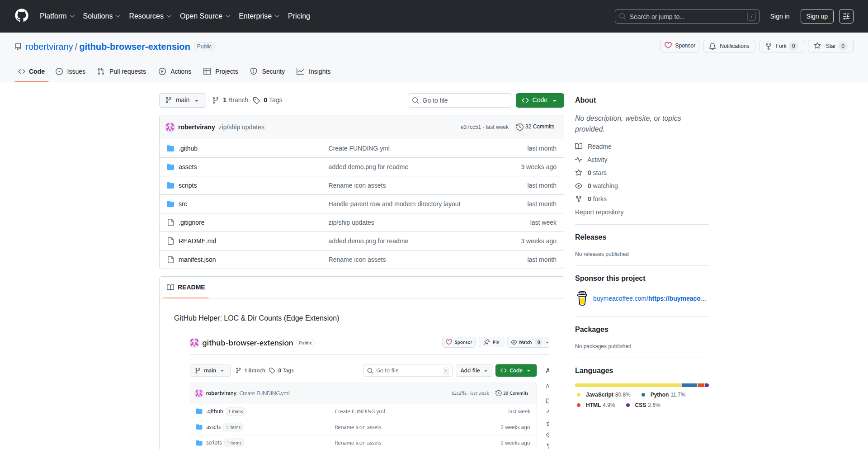Switch to the Pull requests tab
Viewport: 868px width, 449px height.
pyautogui.click(x=122, y=71)
